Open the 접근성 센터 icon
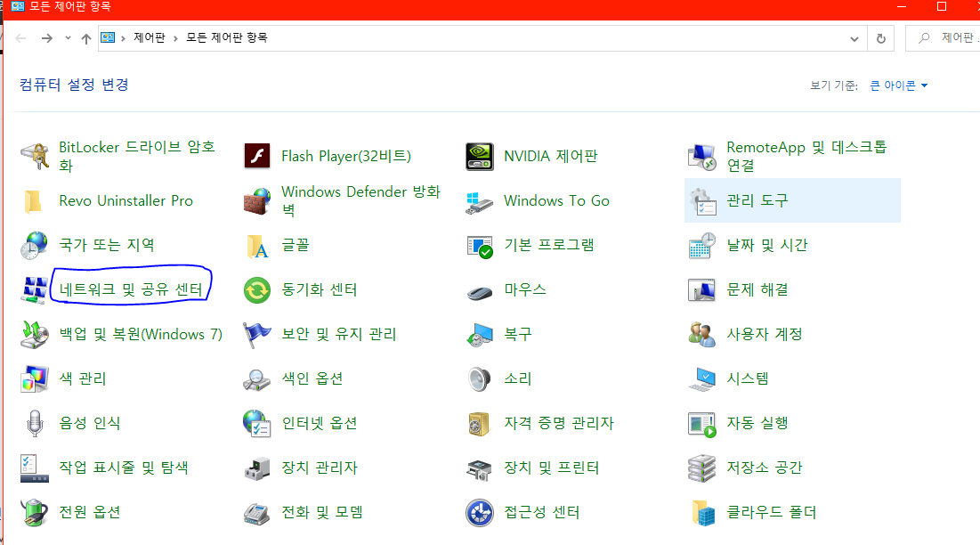 pyautogui.click(x=480, y=513)
